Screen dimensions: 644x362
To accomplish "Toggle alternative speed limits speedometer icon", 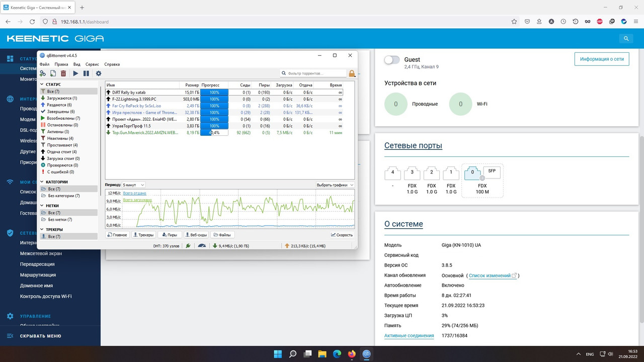I will click(202, 246).
